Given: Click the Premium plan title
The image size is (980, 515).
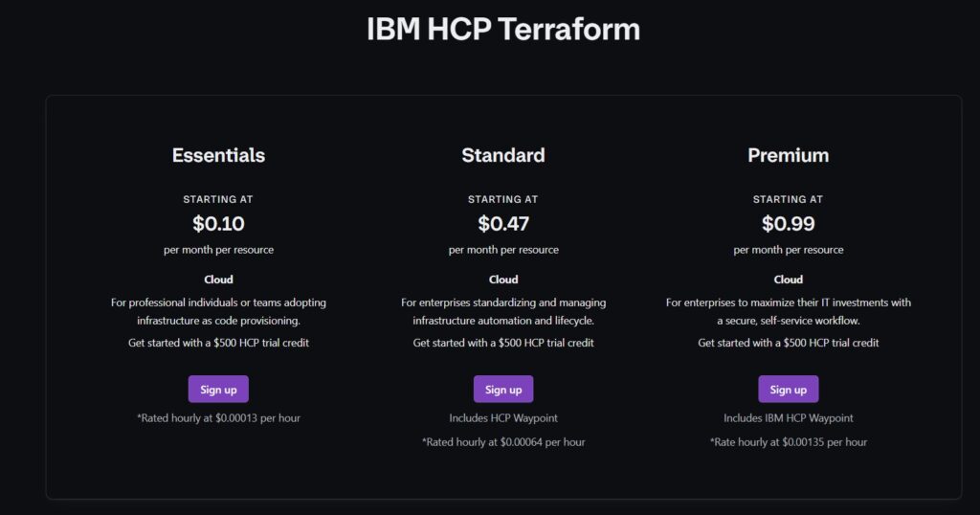Looking at the screenshot, I should point(789,155).
